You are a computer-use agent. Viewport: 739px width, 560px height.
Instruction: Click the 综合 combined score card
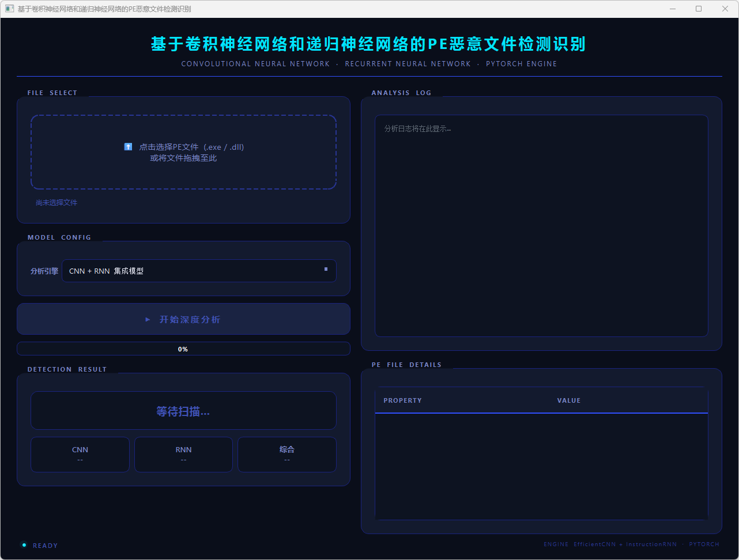pos(286,455)
